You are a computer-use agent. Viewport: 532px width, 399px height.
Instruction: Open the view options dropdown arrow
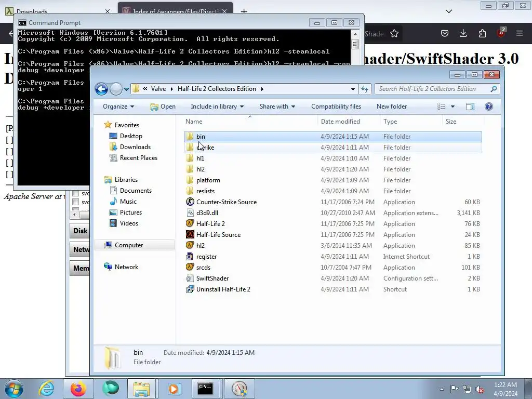coord(453,107)
